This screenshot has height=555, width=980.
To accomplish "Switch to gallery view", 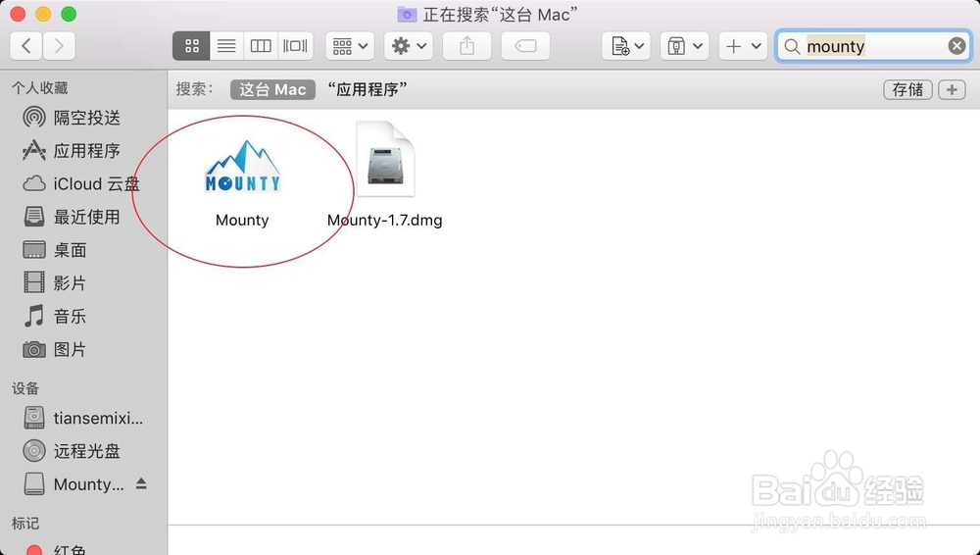I will tap(296, 46).
